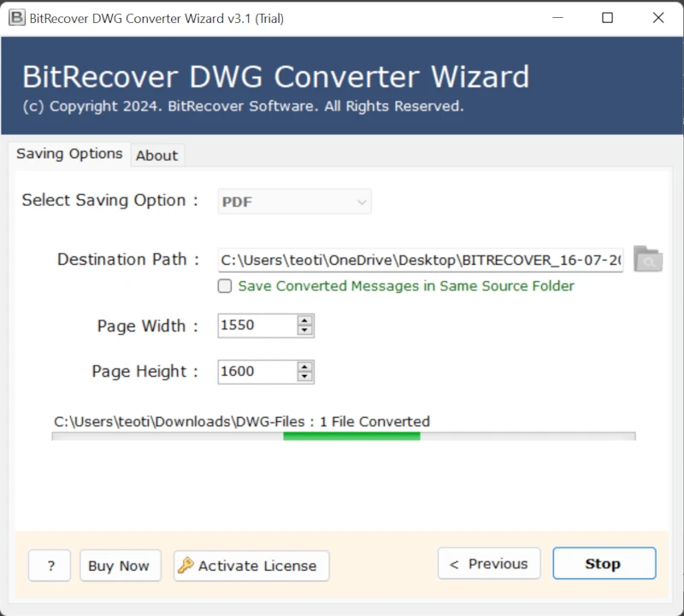Click the BitRecover app icon in title bar
The height and width of the screenshot is (616, 684).
pos(17,18)
